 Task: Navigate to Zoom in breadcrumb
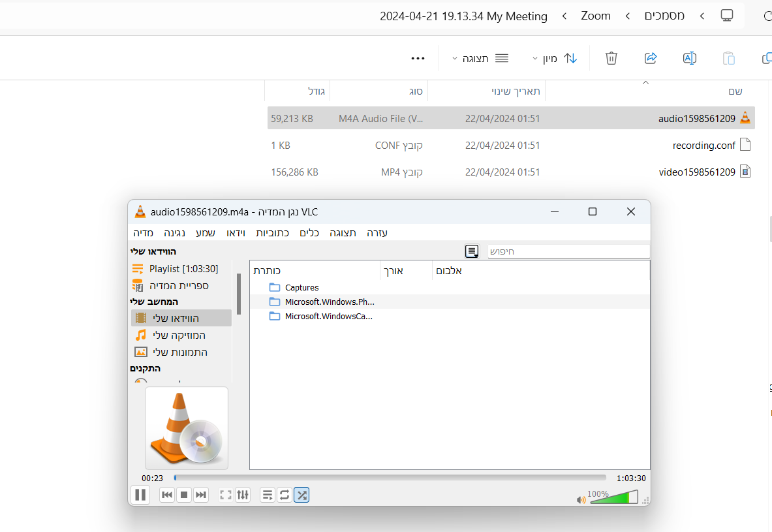(x=596, y=16)
